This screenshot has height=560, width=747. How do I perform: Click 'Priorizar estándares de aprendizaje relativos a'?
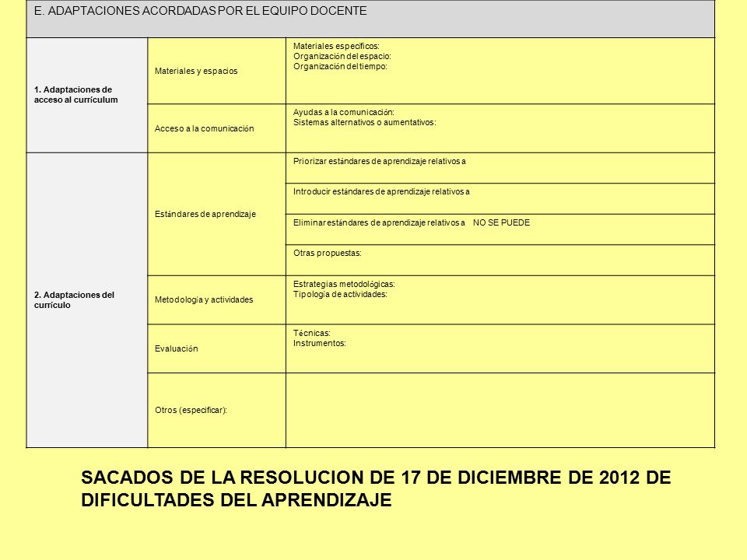click(x=380, y=162)
